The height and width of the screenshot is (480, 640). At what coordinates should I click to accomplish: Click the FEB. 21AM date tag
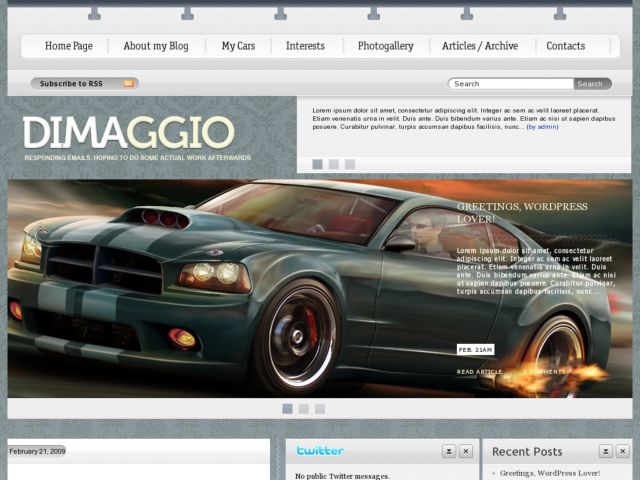[476, 350]
